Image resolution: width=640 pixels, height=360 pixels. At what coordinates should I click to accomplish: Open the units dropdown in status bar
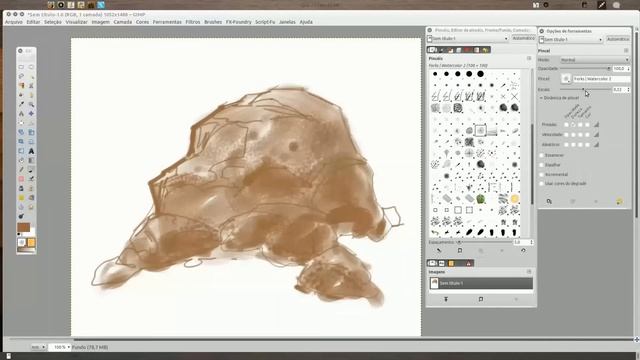coord(38,347)
